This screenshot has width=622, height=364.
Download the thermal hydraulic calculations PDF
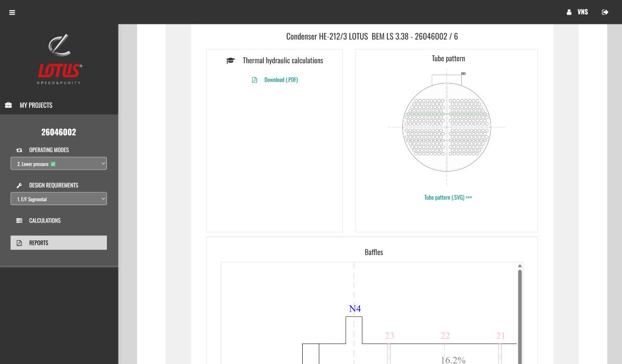click(x=281, y=80)
